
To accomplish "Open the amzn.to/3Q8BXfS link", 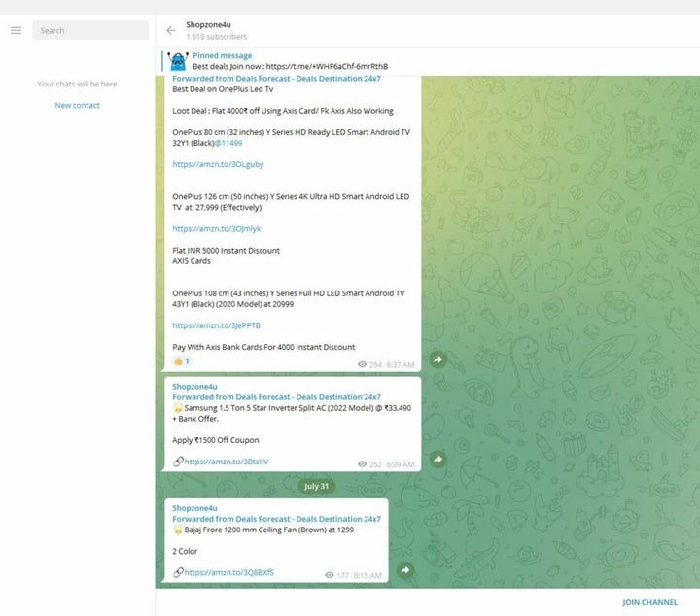I will 228,572.
